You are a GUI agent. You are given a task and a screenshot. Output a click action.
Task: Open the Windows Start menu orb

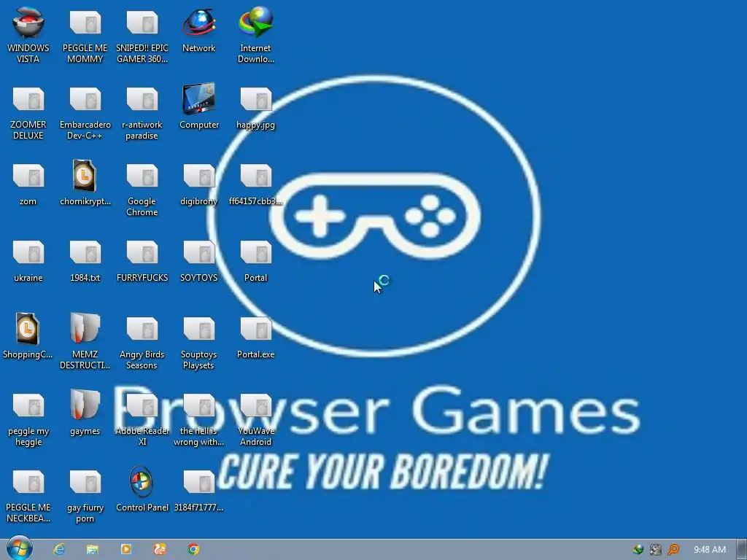(x=19, y=548)
